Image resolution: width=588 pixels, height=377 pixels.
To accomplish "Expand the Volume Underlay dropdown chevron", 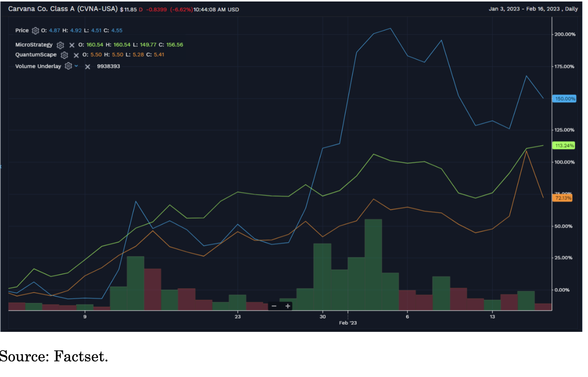I will (76, 66).
